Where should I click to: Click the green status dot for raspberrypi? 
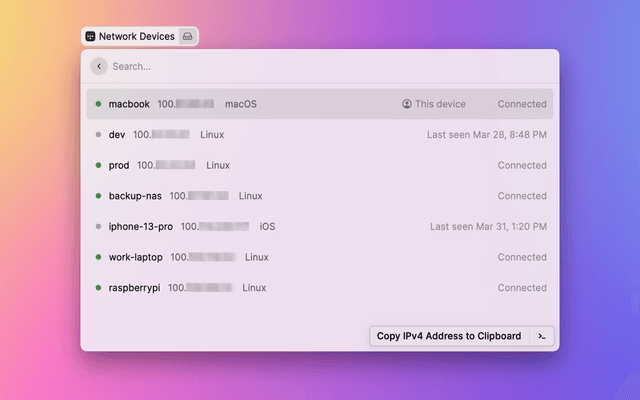(98, 288)
